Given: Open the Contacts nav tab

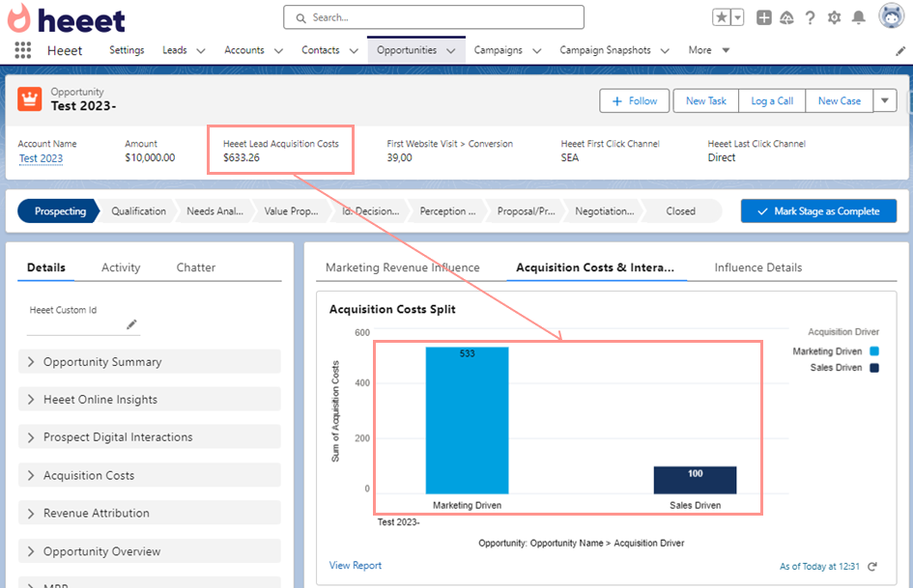Looking at the screenshot, I should tap(320, 50).
